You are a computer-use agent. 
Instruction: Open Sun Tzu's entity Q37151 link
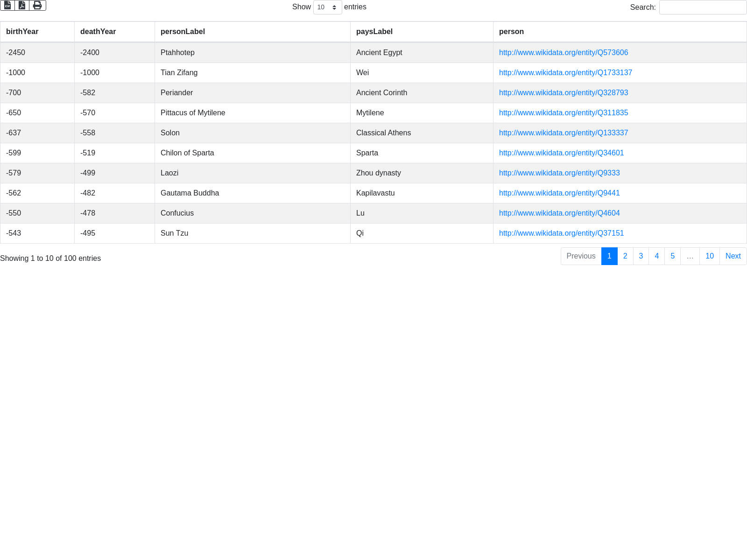[561, 233]
